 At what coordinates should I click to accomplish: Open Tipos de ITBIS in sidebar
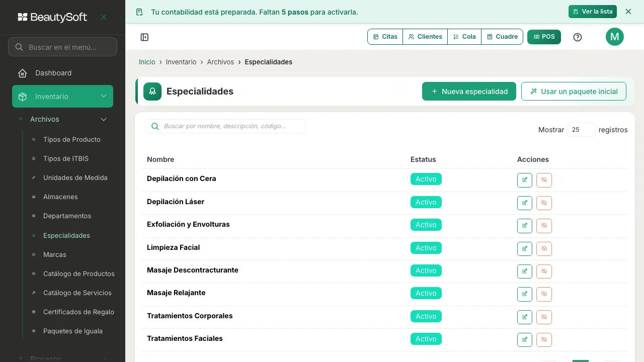[66, 158]
